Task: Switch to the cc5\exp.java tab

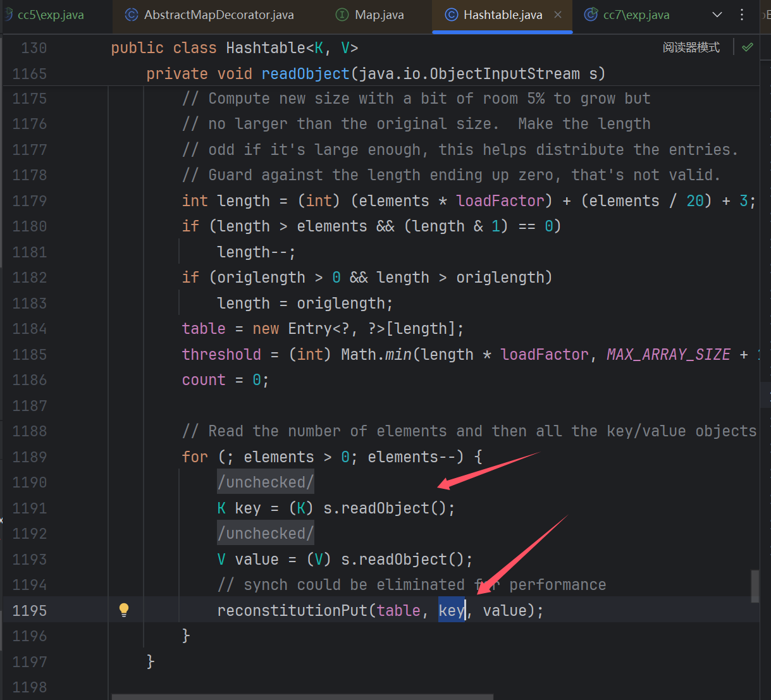Action: 51,15
